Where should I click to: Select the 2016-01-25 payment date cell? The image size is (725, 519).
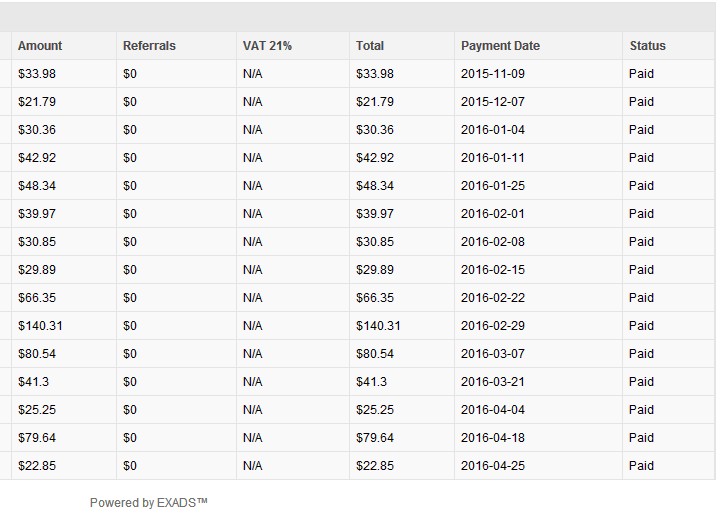tap(493, 186)
